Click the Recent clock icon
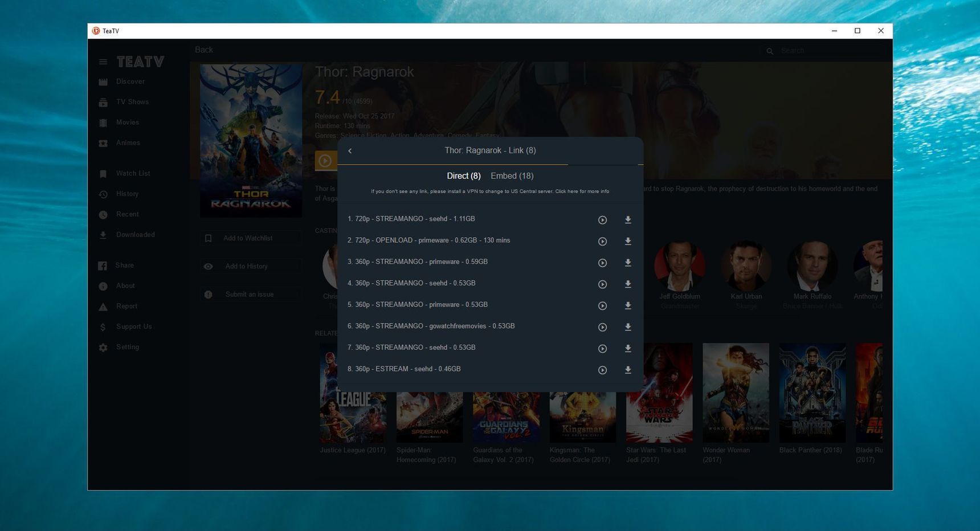The image size is (980, 531). [x=103, y=215]
